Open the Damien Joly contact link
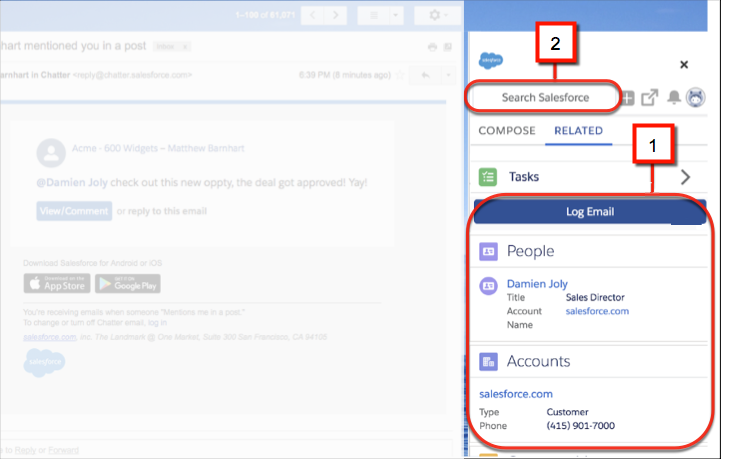The width and height of the screenshot is (747, 459). point(537,284)
